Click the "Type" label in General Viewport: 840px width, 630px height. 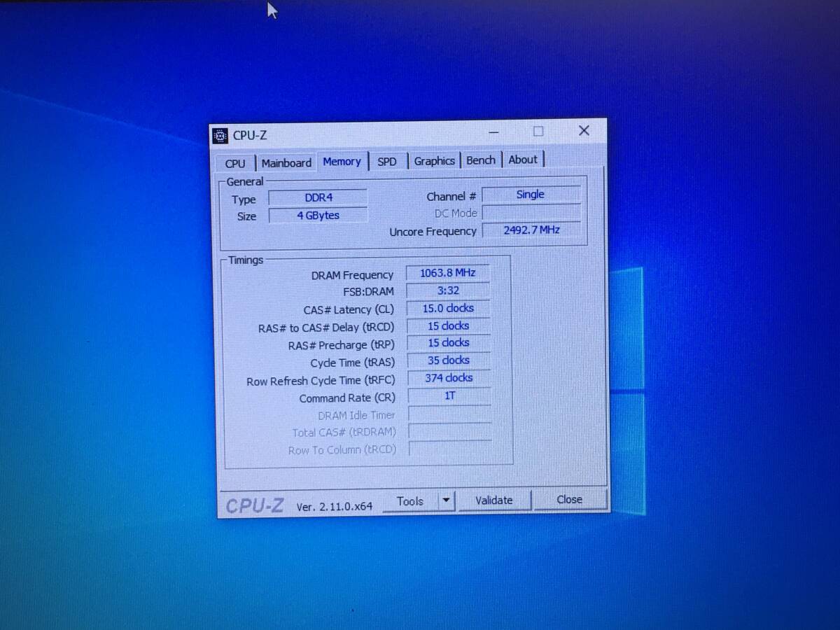244,200
